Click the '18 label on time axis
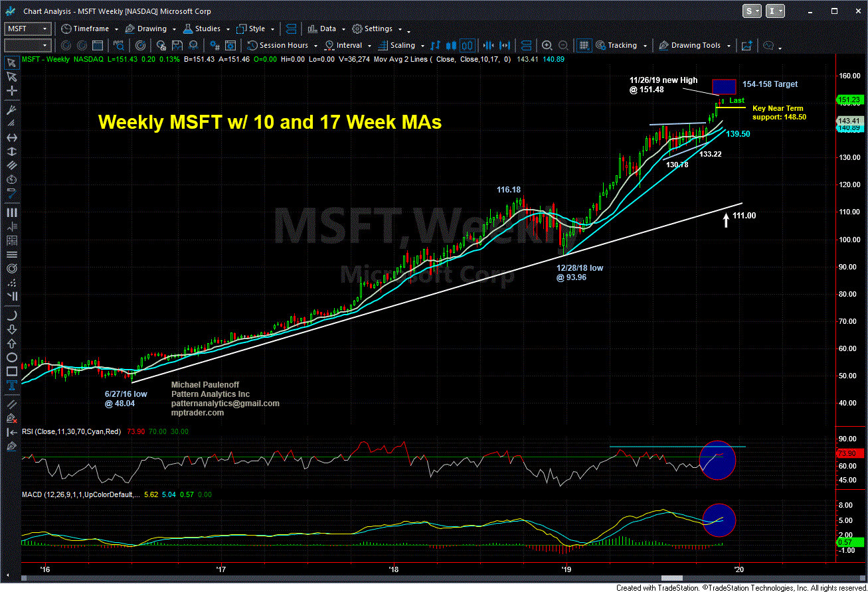 pos(394,569)
